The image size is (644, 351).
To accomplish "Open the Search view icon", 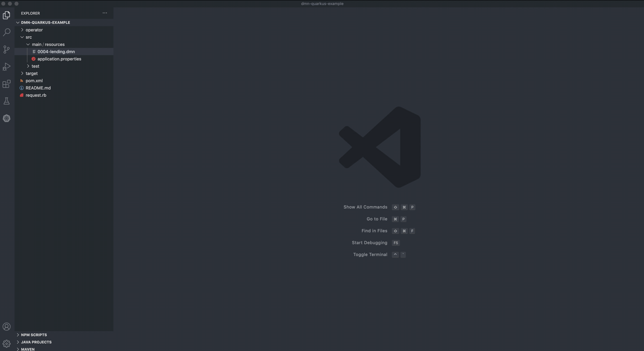I will pos(7,32).
